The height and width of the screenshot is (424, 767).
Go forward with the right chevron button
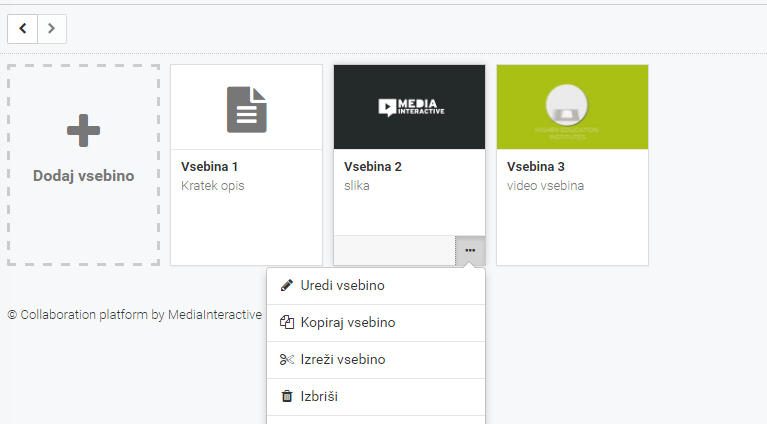[52, 29]
